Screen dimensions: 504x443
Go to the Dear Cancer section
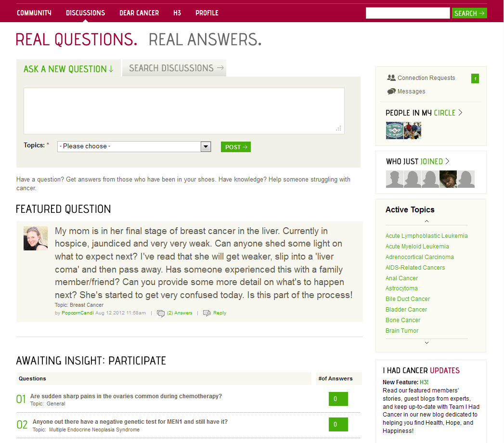coord(139,13)
